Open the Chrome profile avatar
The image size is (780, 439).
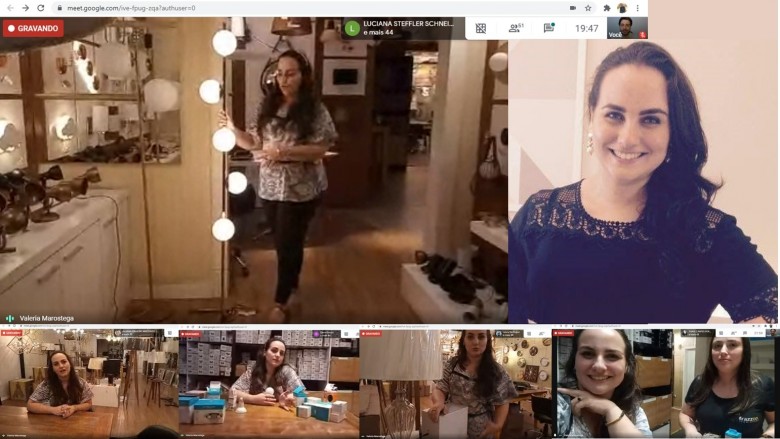coord(621,8)
